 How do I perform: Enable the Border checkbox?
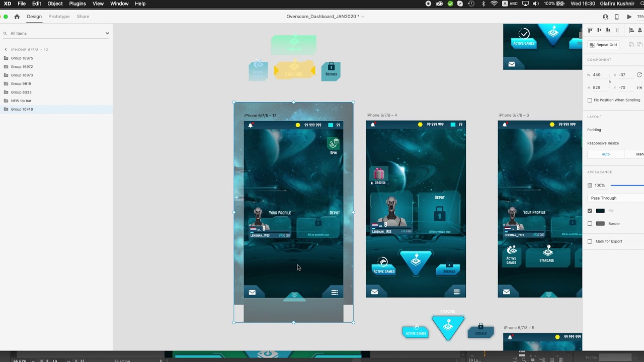(590, 223)
